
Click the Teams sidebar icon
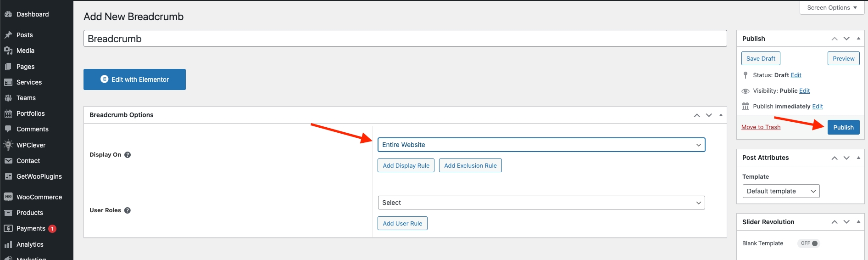pos(8,98)
